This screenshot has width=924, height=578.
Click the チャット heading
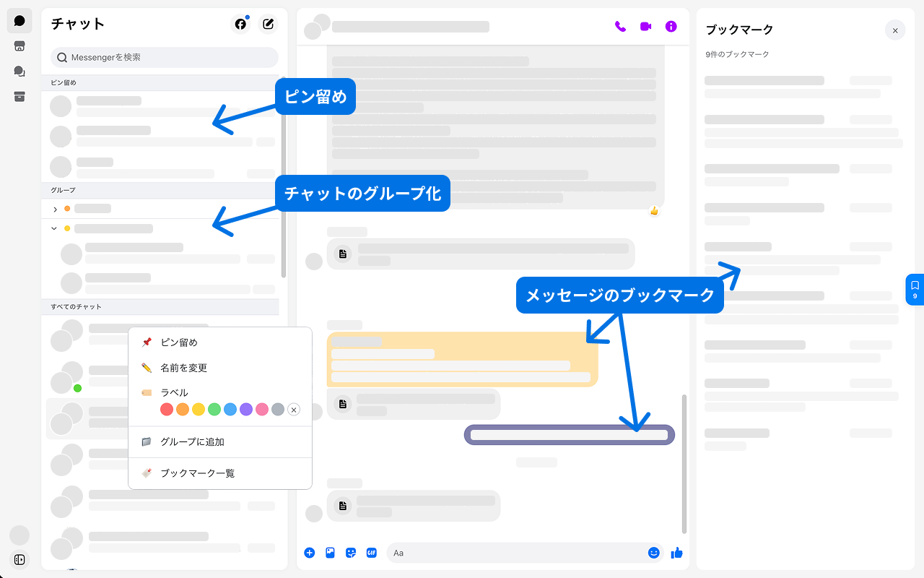(78, 24)
